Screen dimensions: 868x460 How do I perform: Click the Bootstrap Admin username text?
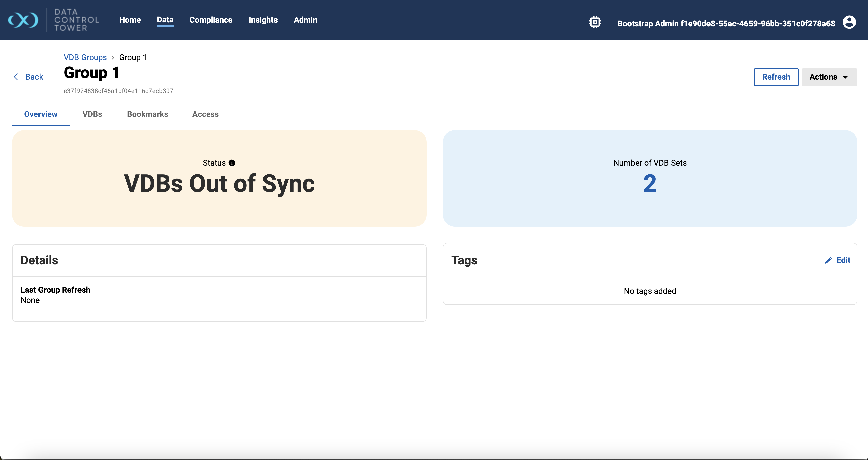click(x=726, y=24)
